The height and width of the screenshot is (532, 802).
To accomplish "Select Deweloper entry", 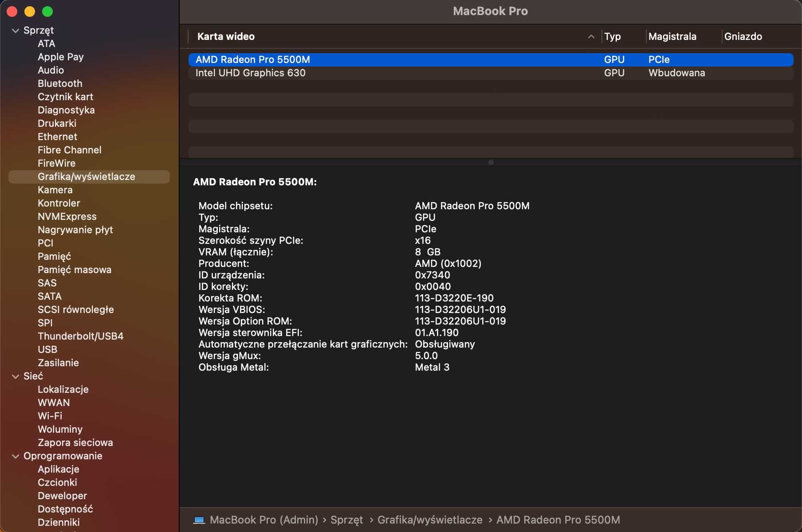I will (62, 496).
